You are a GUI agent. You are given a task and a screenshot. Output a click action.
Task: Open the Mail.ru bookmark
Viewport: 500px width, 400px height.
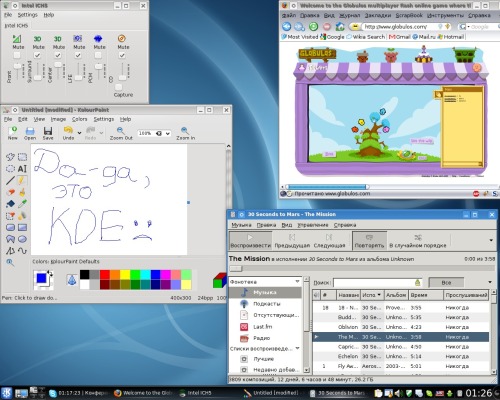coord(424,37)
